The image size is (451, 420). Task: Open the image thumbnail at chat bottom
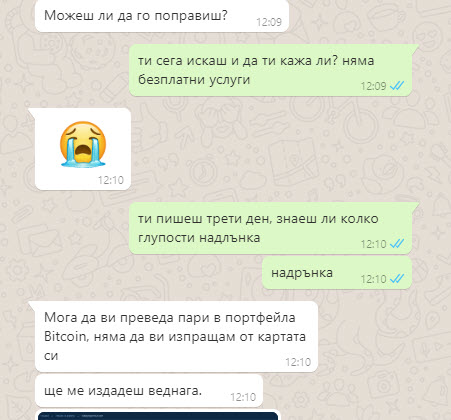point(158,416)
